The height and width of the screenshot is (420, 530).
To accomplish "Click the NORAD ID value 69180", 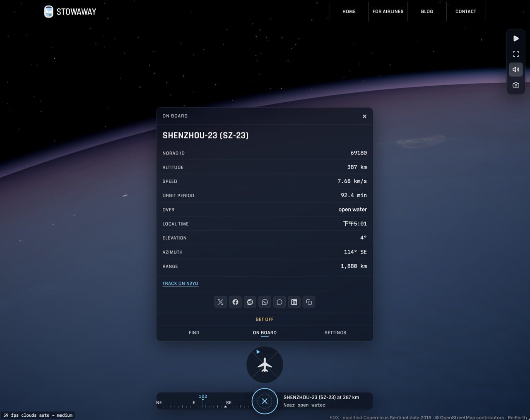I will coord(359,153).
